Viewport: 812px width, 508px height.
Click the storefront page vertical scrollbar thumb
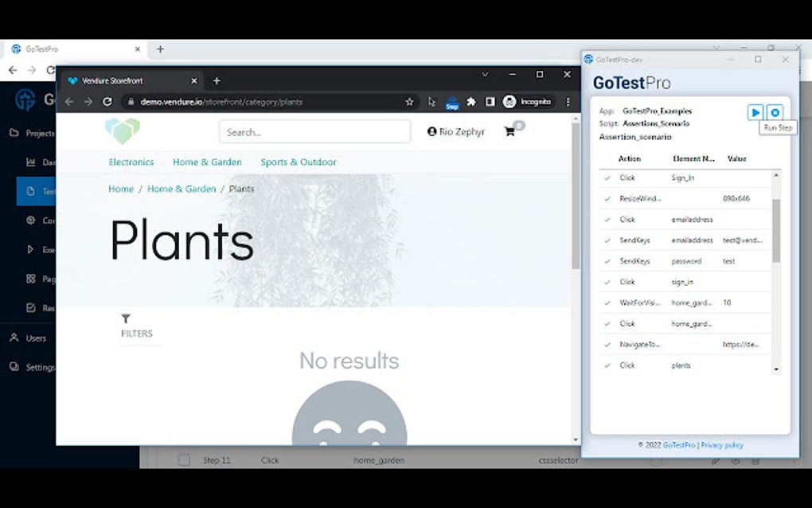[576, 196]
